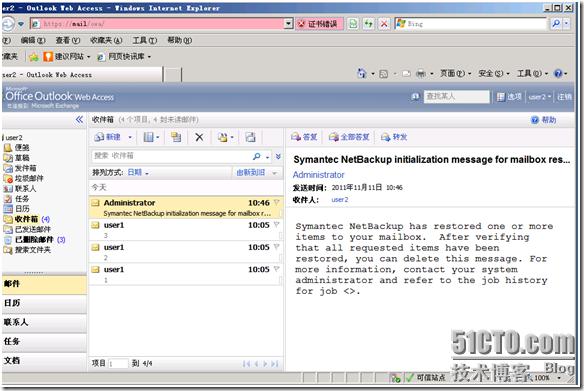Open IE Tools menu (工具)
Screen dimensions: 584x391
[x=145, y=40]
